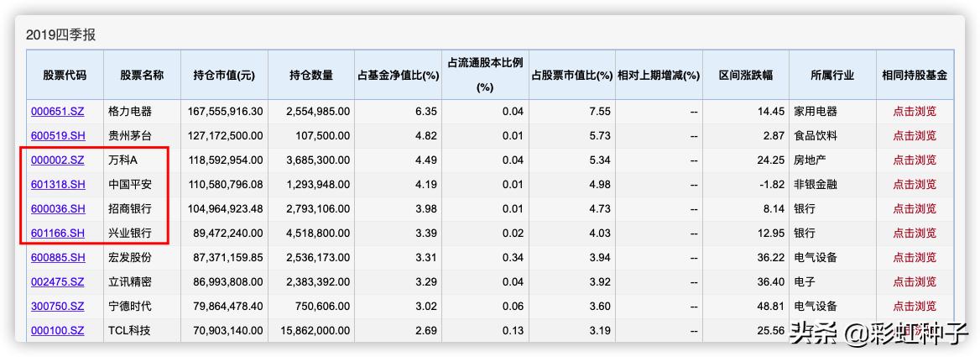Click 点击浏览 in the 兴业银行 row
The height and width of the screenshot is (357, 980).
click(x=915, y=234)
